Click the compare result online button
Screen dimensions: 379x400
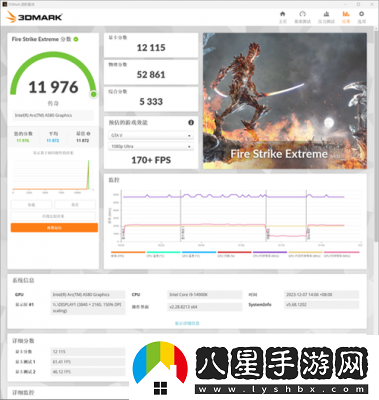coord(53,216)
